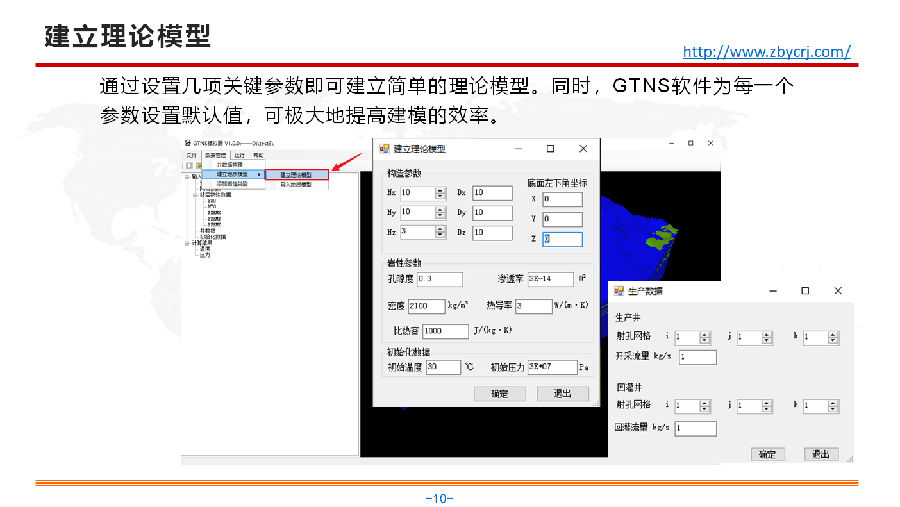Open the 运行 menu in the menu bar
900x507 pixels.
238,156
